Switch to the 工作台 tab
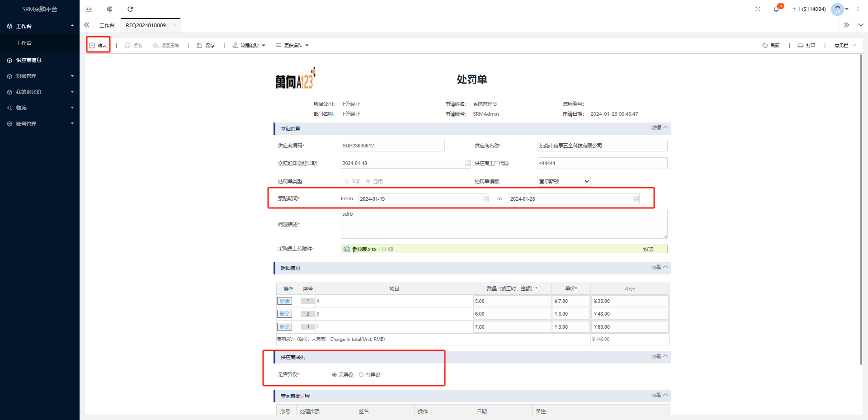 (107, 25)
